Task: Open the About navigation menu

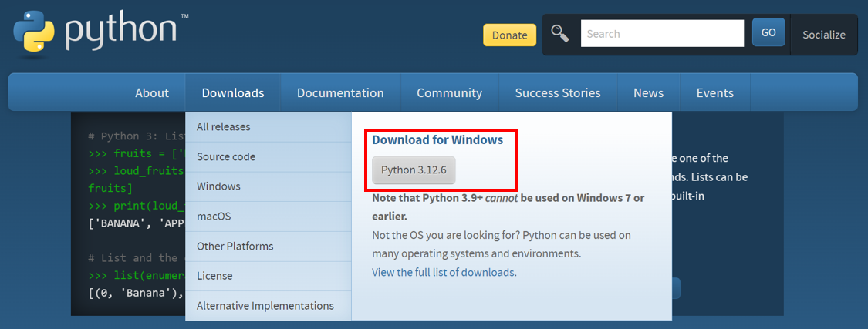Action: click(x=152, y=93)
